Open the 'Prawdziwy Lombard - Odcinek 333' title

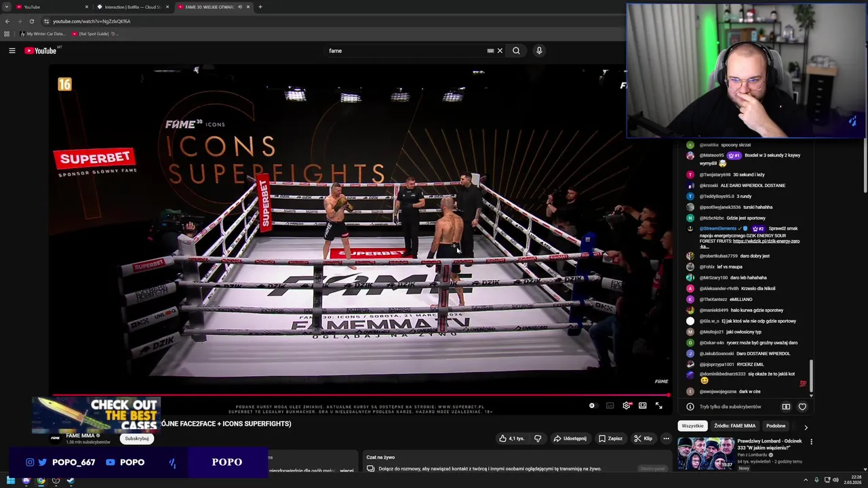point(769,444)
